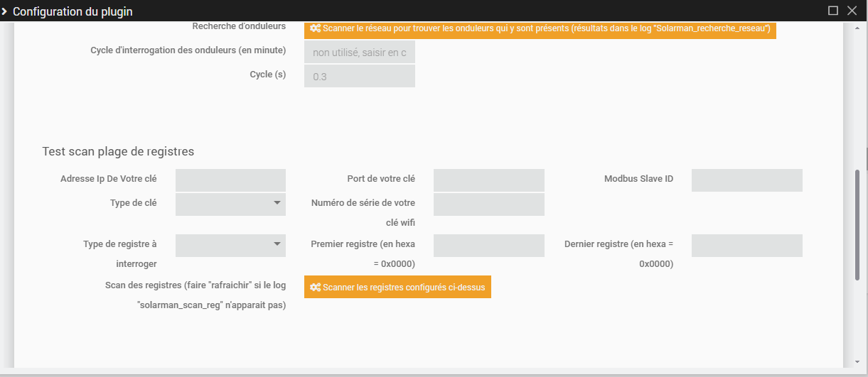Select inverter polling cycle minutes field
The image size is (868, 377).
(359, 53)
